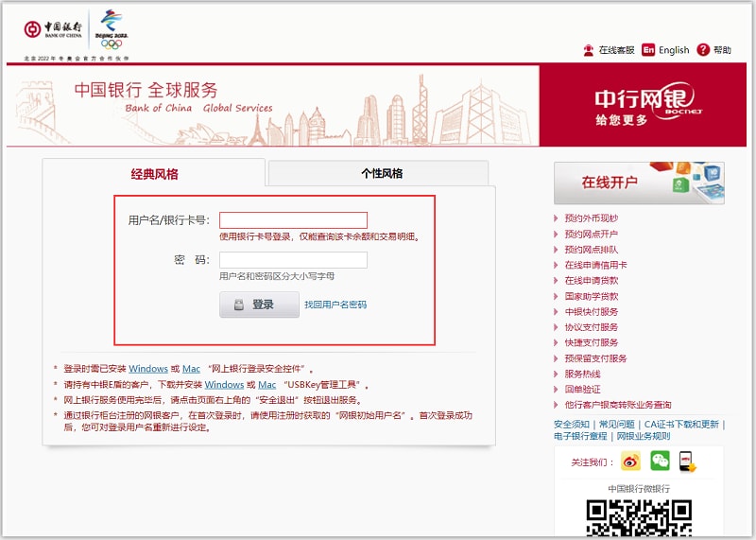Screen dimensions: 756x540
Task: Click the Beijing 2022 Olympics logo
Action: click(112, 29)
